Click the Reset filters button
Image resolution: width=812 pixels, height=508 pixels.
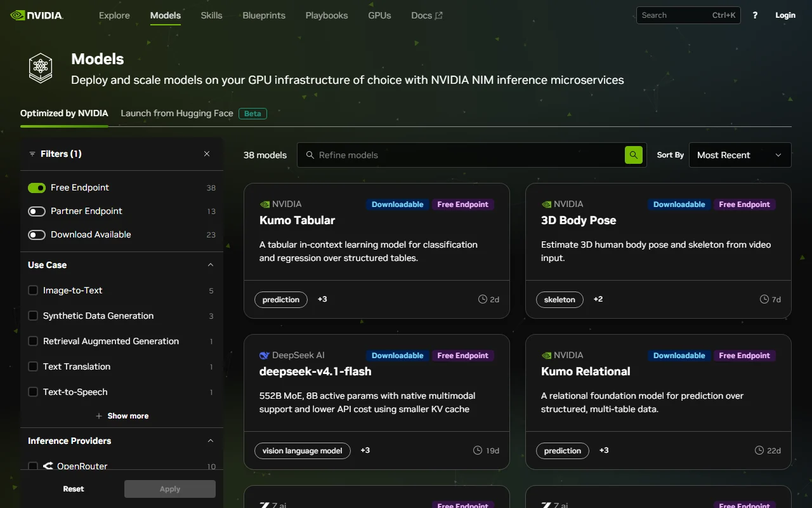pyautogui.click(x=74, y=489)
